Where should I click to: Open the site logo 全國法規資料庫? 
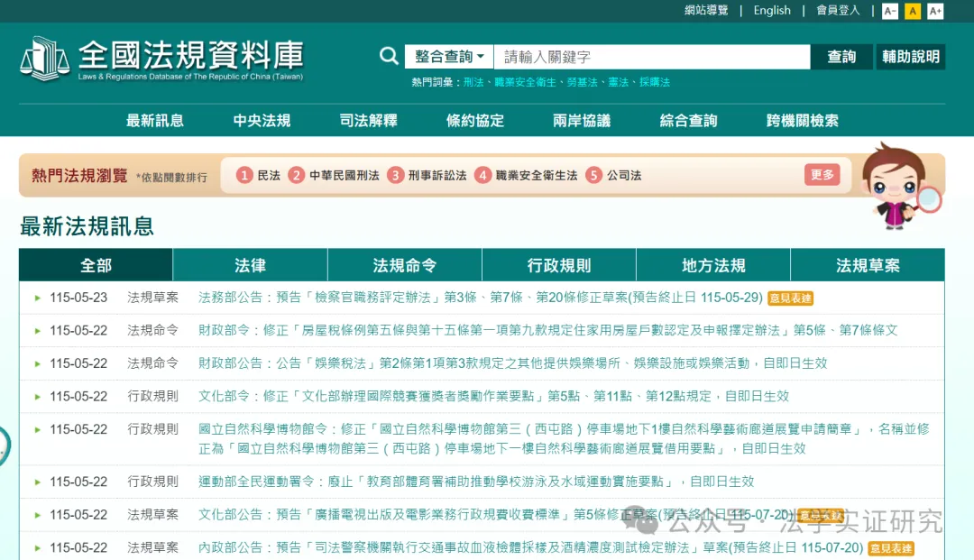point(162,59)
